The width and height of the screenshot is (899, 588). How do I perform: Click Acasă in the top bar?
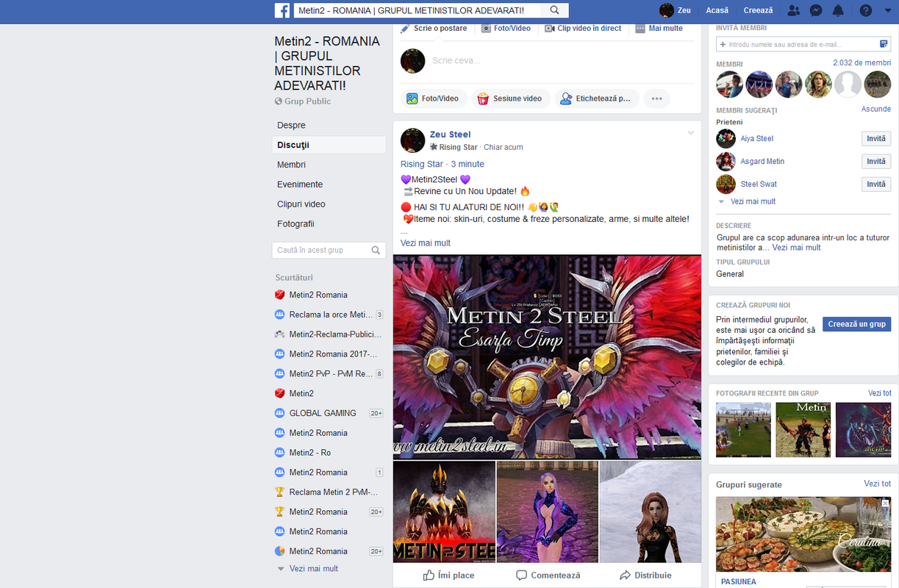(x=717, y=10)
